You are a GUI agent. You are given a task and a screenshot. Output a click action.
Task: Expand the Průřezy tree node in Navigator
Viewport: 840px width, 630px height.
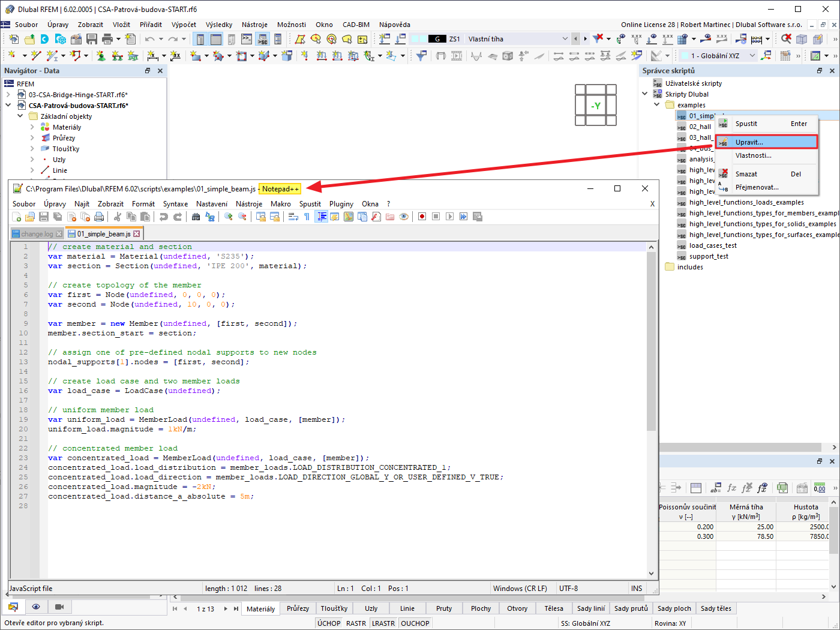32,138
